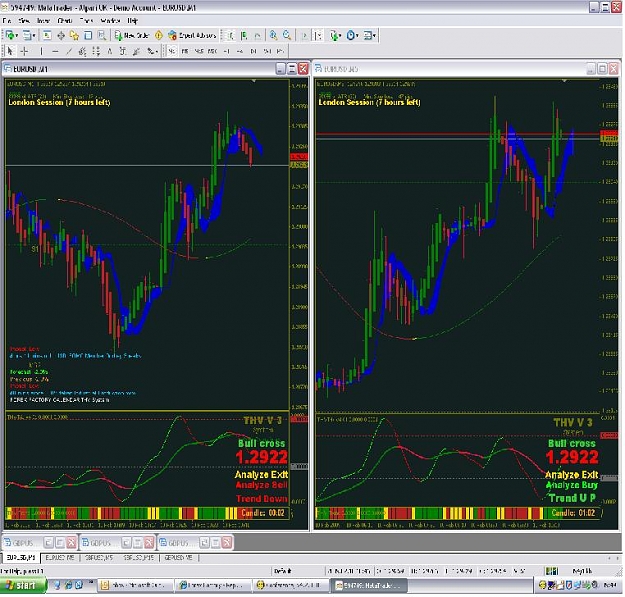
Task: Switch chart to candlesticks mode
Action: point(244,35)
